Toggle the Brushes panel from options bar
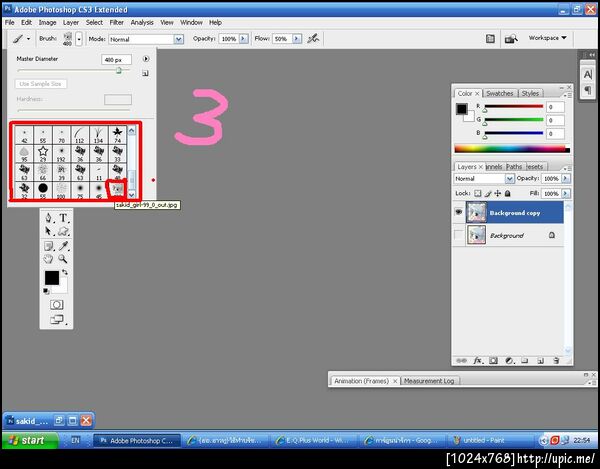 point(490,39)
